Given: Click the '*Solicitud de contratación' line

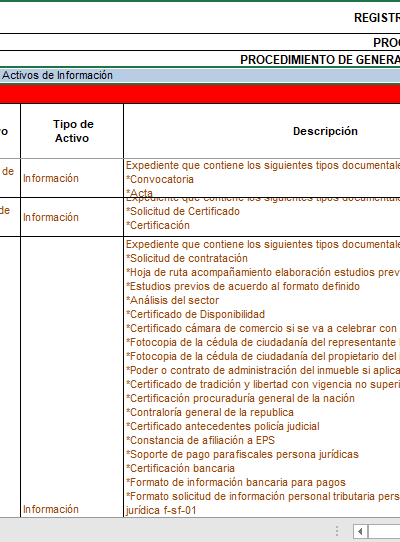Looking at the screenshot, I should click(187, 258).
